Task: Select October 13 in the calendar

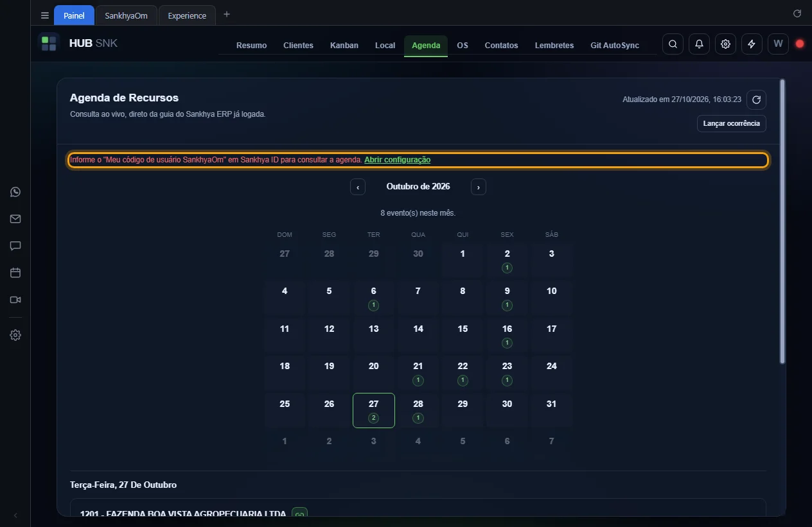Action: click(374, 335)
